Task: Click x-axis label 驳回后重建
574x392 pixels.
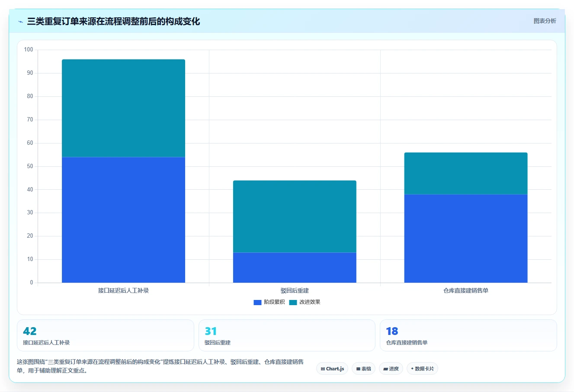Action: [x=295, y=290]
